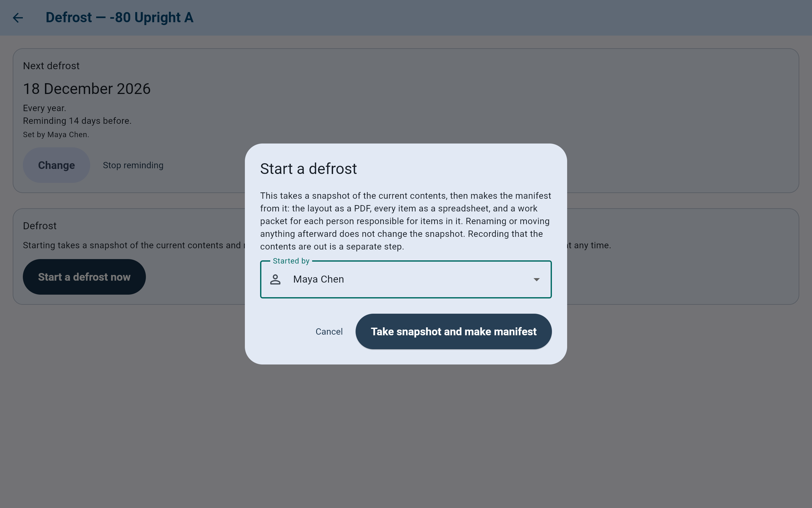This screenshot has width=812, height=508.
Task: Click Stop reminding link
Action: (133, 165)
